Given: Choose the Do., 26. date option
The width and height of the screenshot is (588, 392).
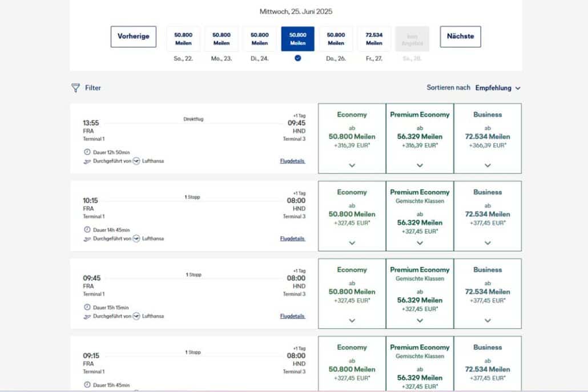Looking at the screenshot, I should pyautogui.click(x=336, y=39).
